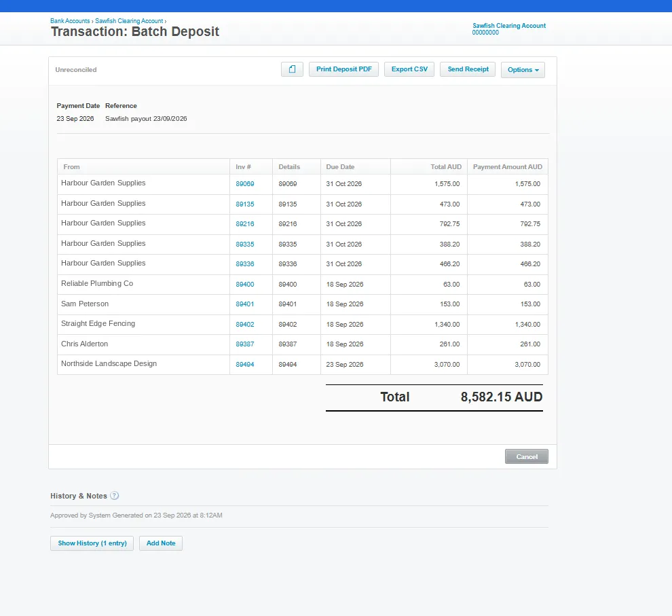
Task: Open invoice 89216 link
Action: click(x=245, y=223)
